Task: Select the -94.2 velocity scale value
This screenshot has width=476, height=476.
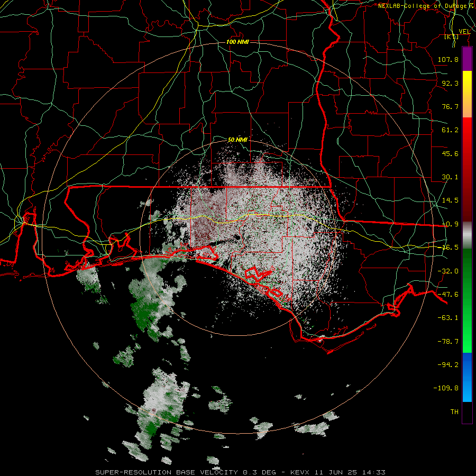Action: 448,364
